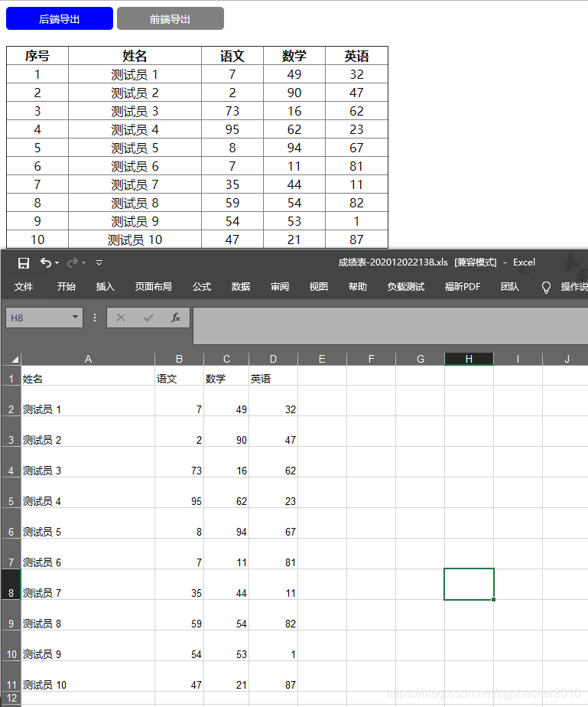The image size is (588, 707).
Task: Select row 11 header in Excel
Action: (11, 676)
